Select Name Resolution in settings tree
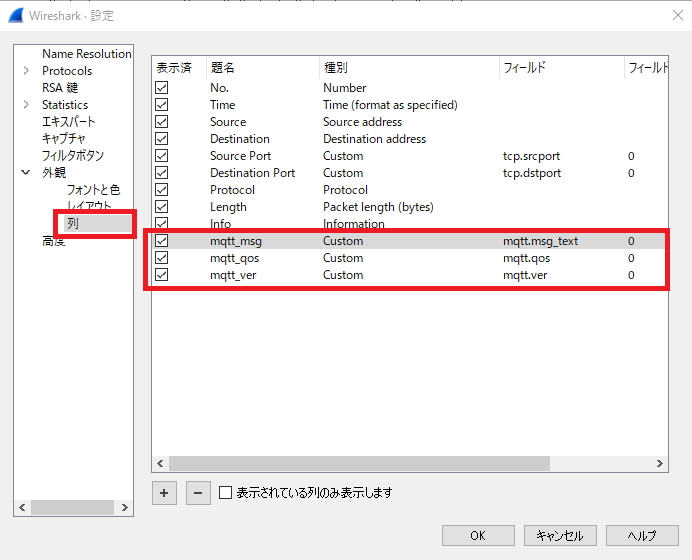 (x=86, y=54)
